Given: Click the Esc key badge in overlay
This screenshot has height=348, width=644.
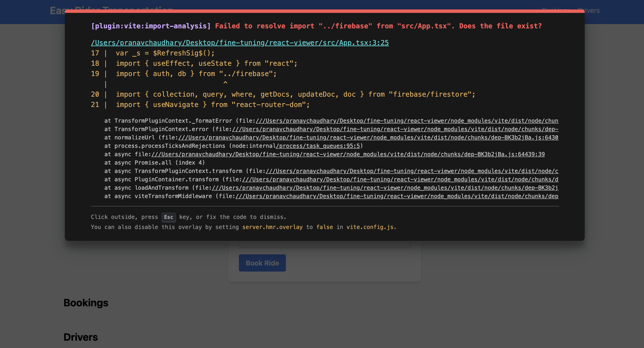Looking at the screenshot, I should click(x=168, y=217).
